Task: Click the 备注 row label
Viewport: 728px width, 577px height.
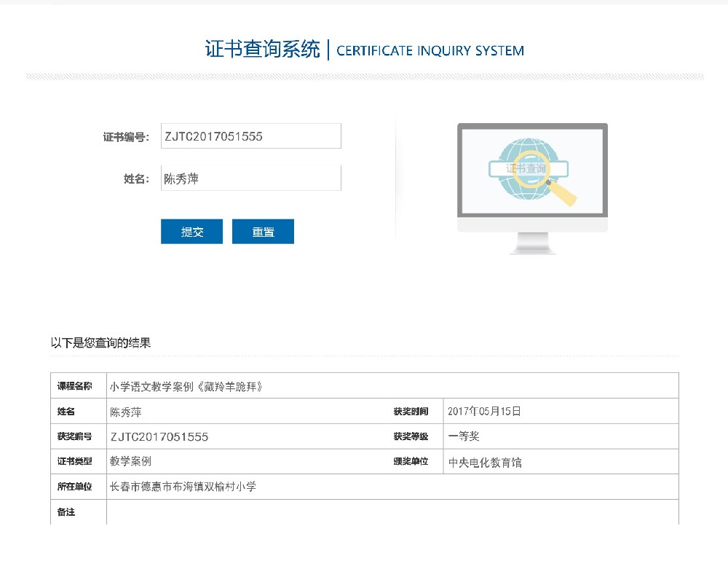Action: coord(66,512)
